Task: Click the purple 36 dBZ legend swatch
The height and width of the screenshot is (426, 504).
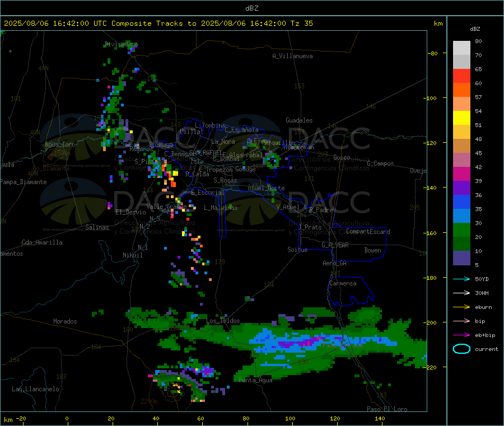Action: [x=461, y=188]
